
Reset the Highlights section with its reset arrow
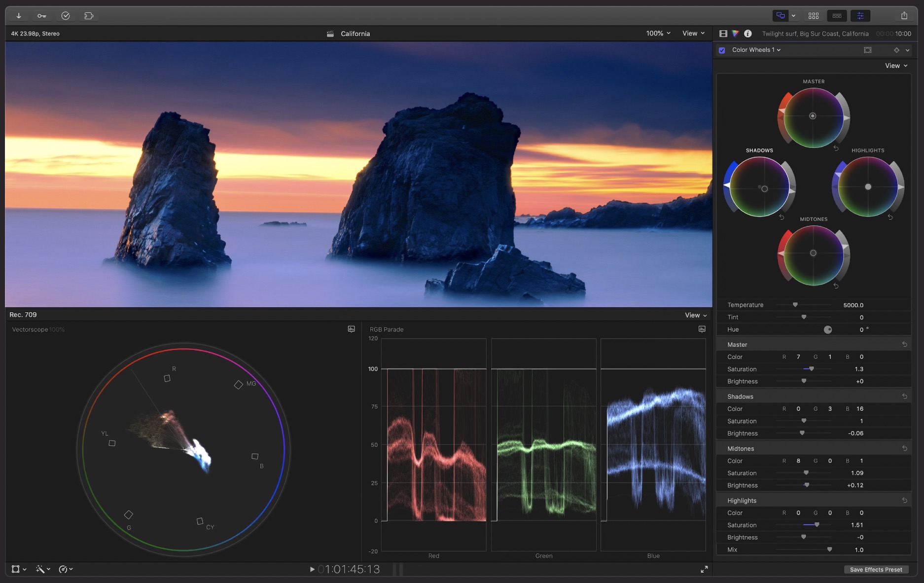[x=905, y=500]
